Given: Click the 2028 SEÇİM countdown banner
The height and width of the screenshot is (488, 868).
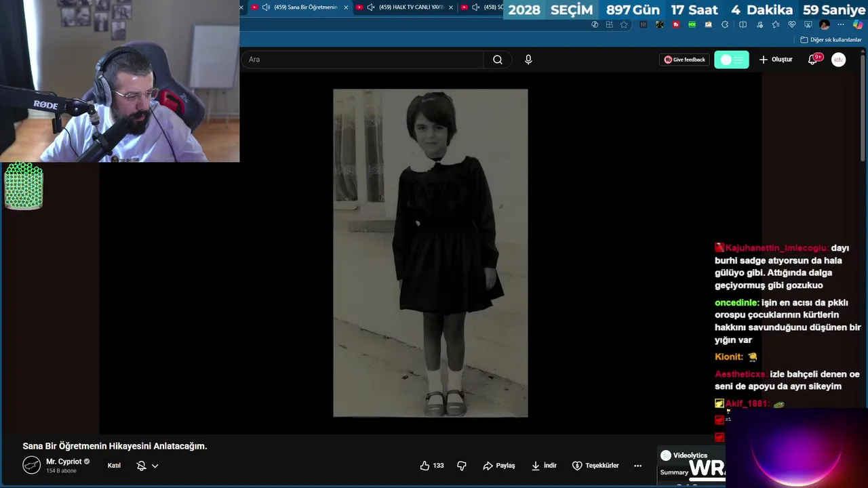Looking at the screenshot, I should [x=686, y=9].
